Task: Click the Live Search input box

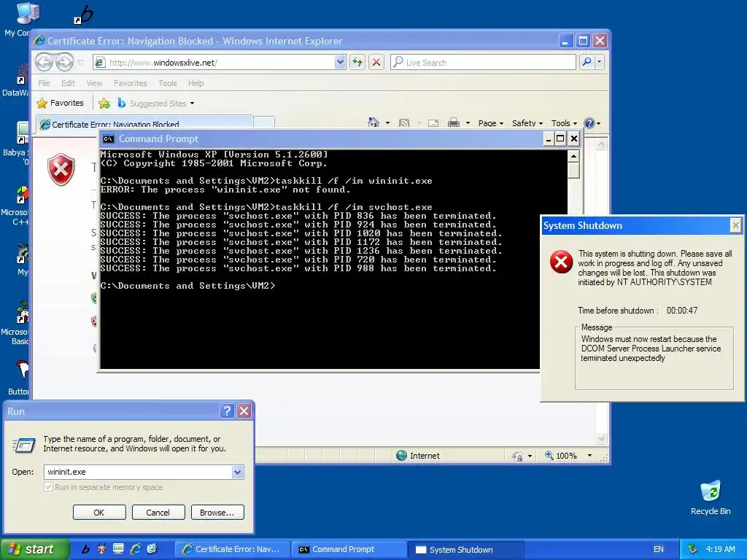Action: tap(483, 63)
